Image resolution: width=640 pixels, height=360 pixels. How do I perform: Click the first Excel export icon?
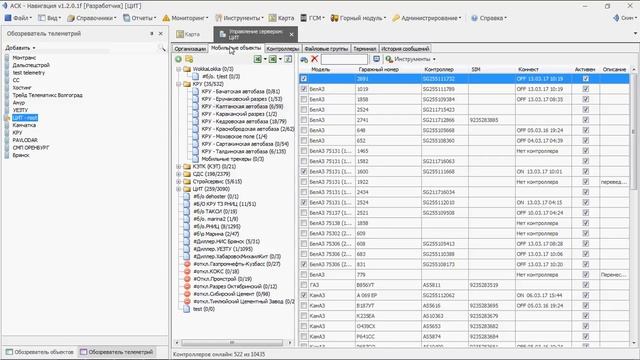click(x=258, y=59)
